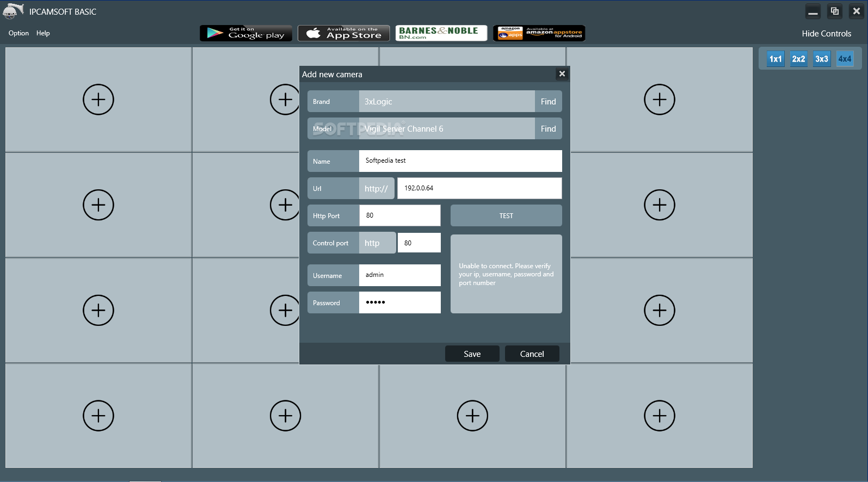Click the Username field containing admin
The width and height of the screenshot is (868, 482).
(400, 275)
